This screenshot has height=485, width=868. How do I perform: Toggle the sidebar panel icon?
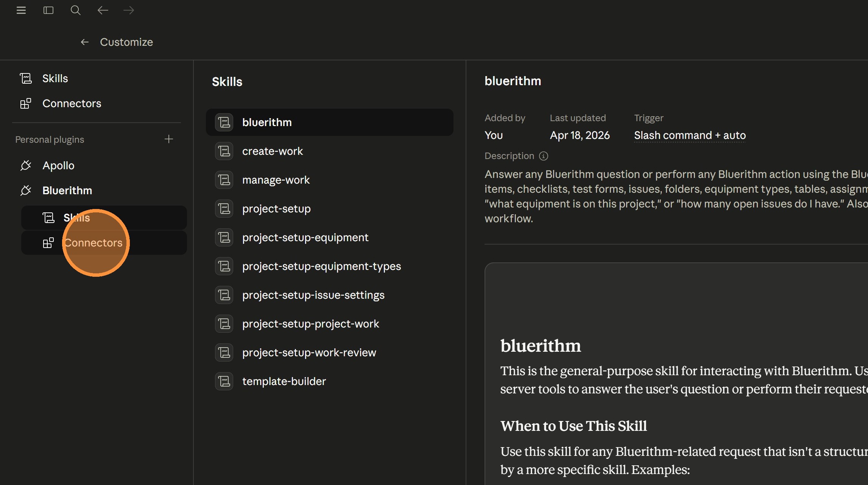click(x=48, y=10)
